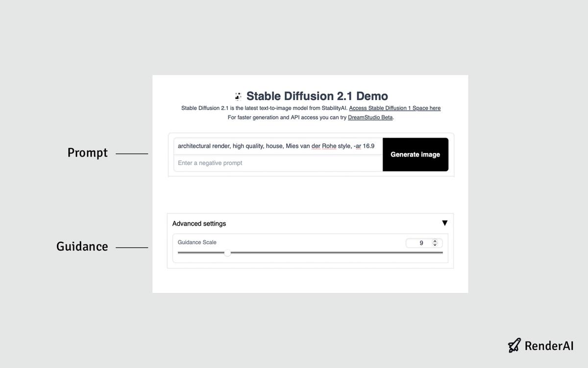The width and height of the screenshot is (588, 368).
Task: Click the Guidance Scale label text
Action: click(197, 242)
